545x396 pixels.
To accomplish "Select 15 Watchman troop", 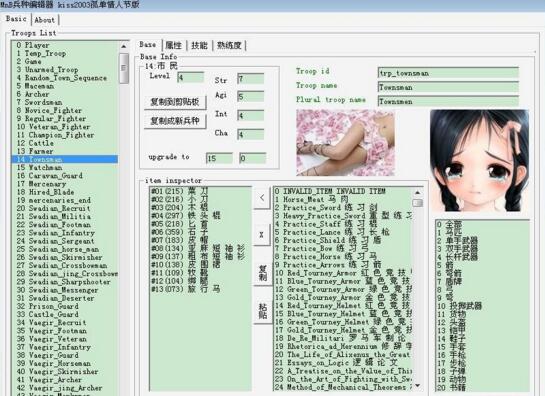I will click(x=65, y=168).
